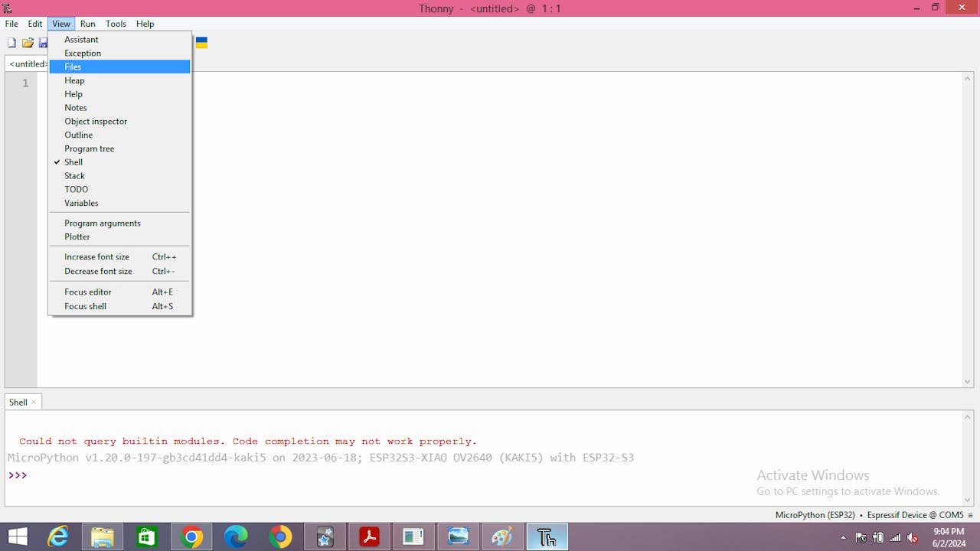Click the New file toolbar icon
Viewport: 980px width, 551px height.
click(11, 43)
